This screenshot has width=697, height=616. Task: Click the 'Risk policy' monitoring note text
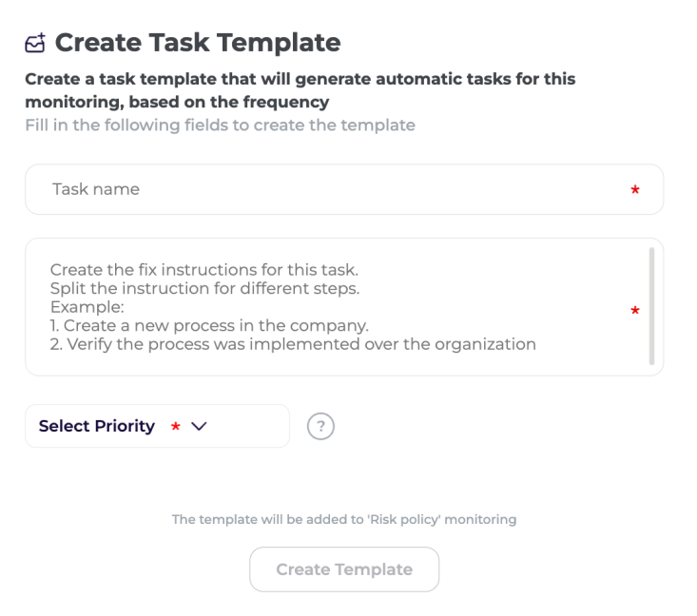coord(343,520)
